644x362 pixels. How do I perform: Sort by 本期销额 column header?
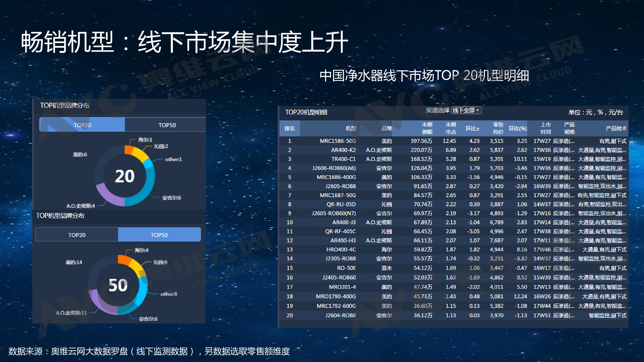point(427,128)
